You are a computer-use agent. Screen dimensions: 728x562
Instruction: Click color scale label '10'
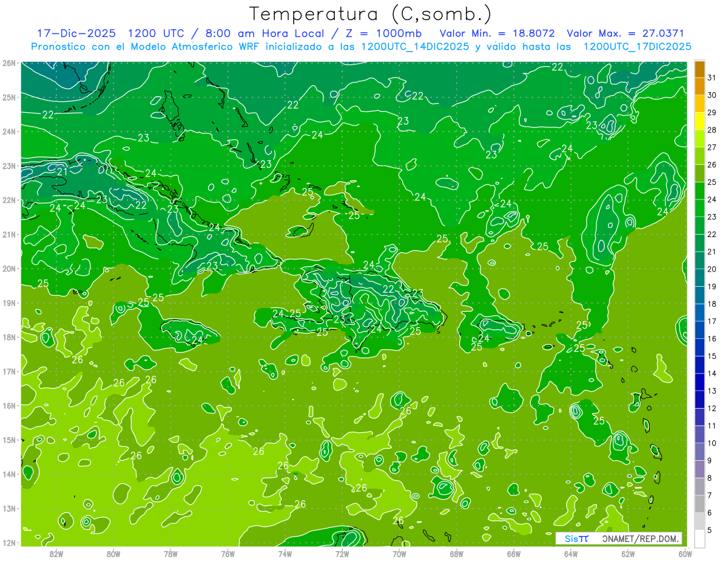pyautogui.click(x=712, y=443)
